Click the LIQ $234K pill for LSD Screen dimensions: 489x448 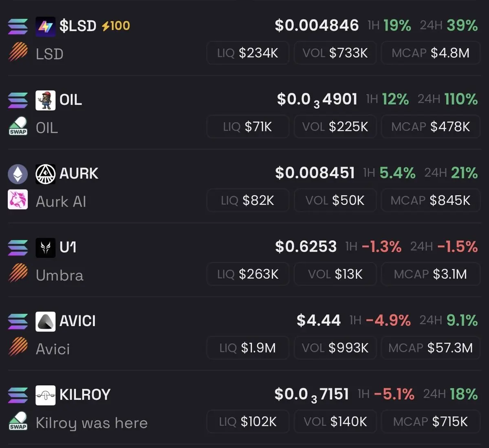(248, 53)
